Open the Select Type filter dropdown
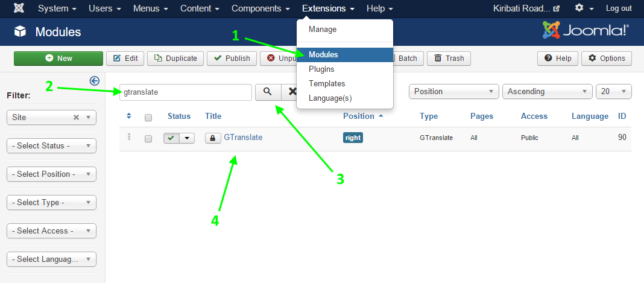 click(51, 203)
